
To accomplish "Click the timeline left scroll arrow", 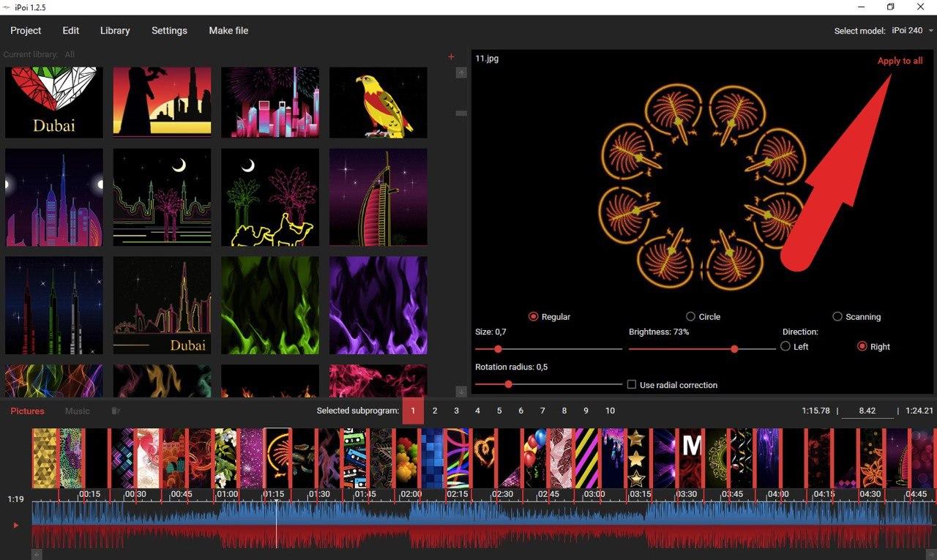I will pos(37,555).
